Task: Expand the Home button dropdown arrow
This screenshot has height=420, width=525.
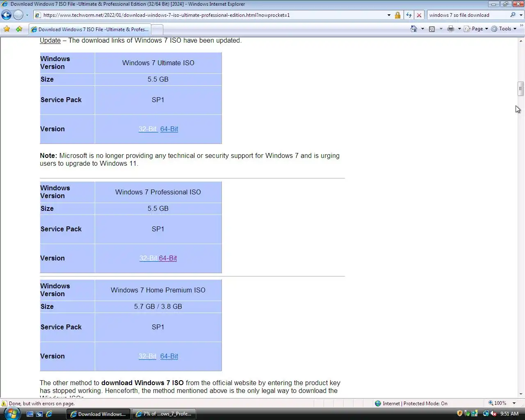Action: 422,29
